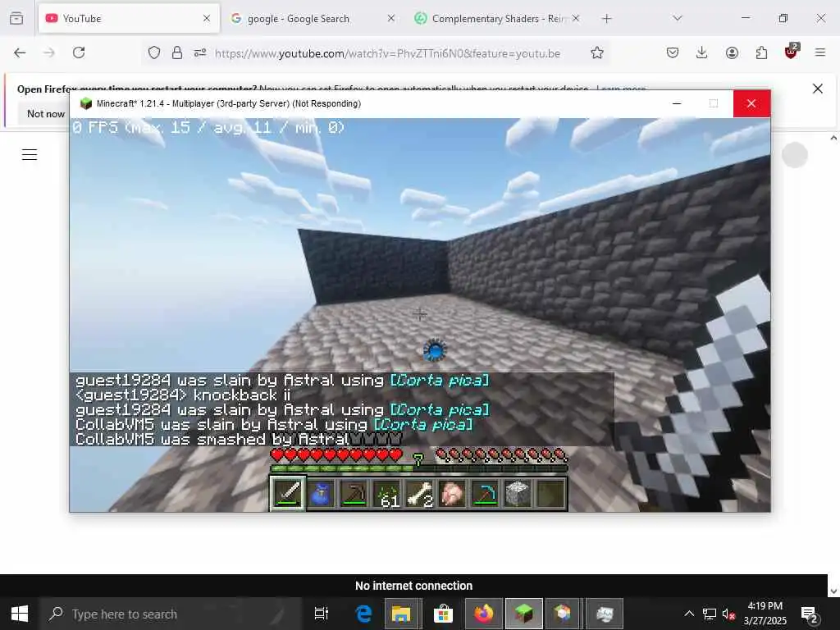Image resolution: width=840 pixels, height=630 pixels.
Task: Open the Firefox application menu
Action: pos(820,52)
